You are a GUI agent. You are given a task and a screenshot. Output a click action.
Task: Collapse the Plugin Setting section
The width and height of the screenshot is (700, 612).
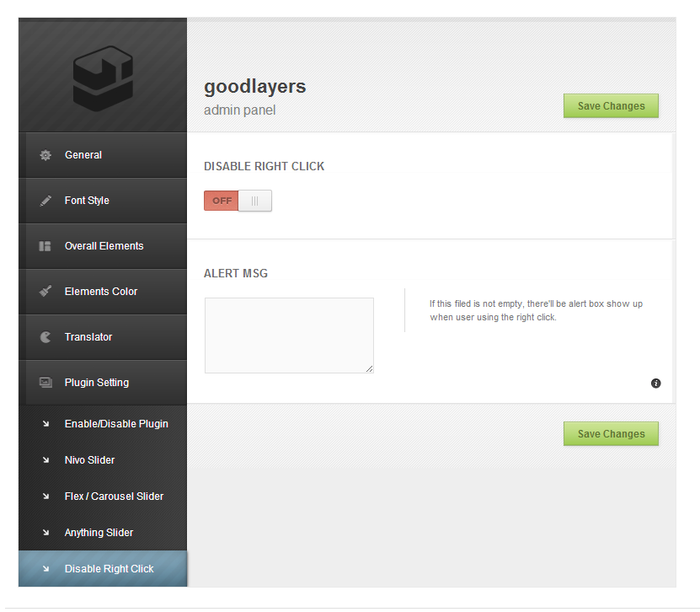[x=97, y=383]
